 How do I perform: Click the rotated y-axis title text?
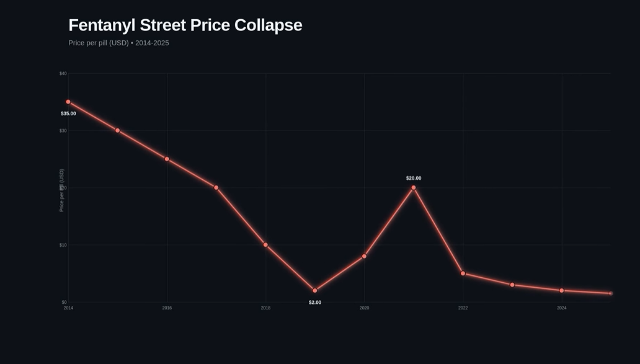pos(61,190)
